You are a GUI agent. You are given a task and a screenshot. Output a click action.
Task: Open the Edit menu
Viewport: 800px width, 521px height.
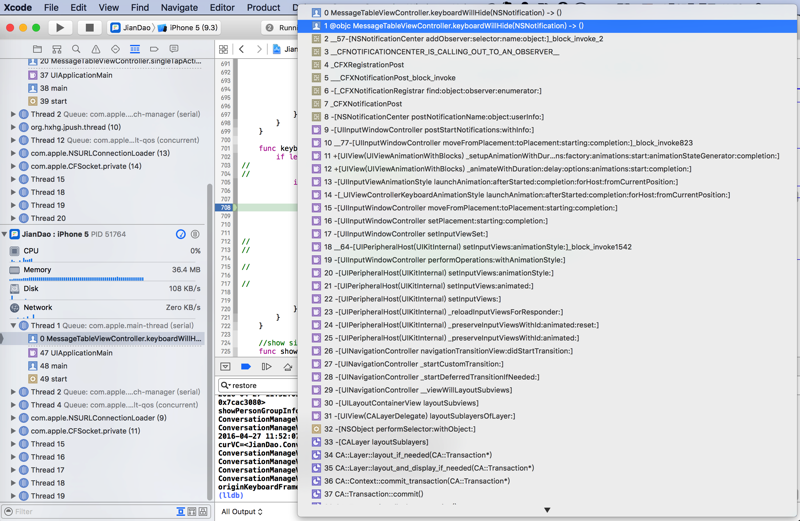(x=79, y=8)
